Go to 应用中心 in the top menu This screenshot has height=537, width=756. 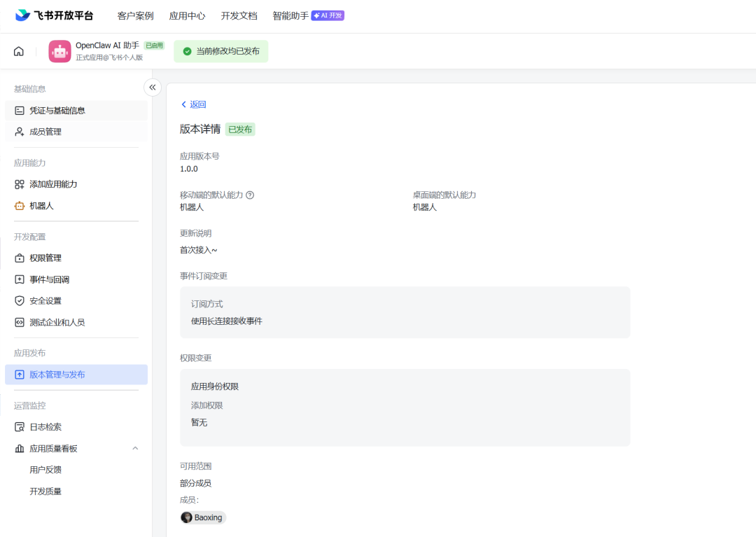187,15
